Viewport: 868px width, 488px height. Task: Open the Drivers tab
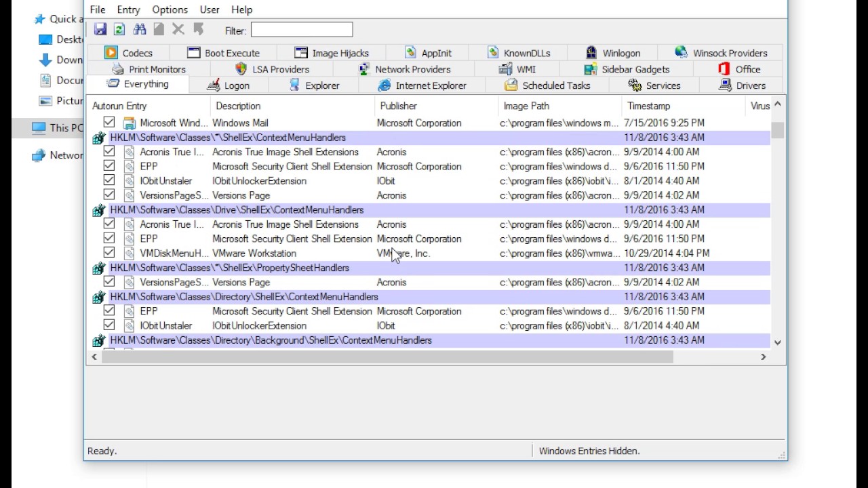point(742,85)
